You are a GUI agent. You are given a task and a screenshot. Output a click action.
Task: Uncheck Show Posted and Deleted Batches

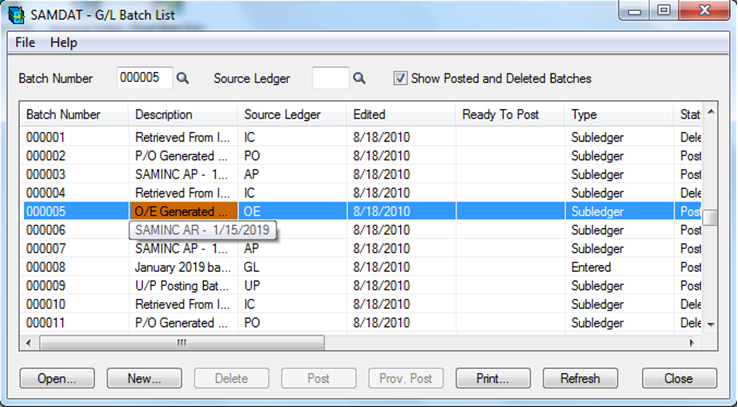point(400,78)
